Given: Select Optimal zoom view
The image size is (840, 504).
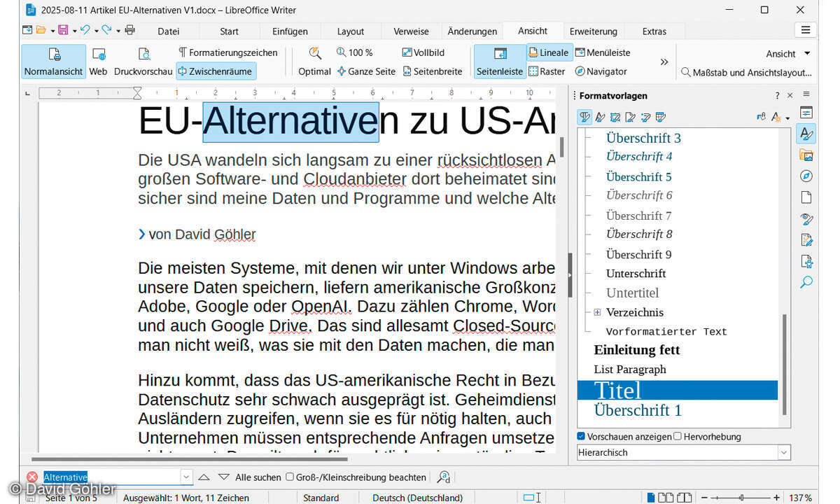Looking at the screenshot, I should tap(314, 61).
